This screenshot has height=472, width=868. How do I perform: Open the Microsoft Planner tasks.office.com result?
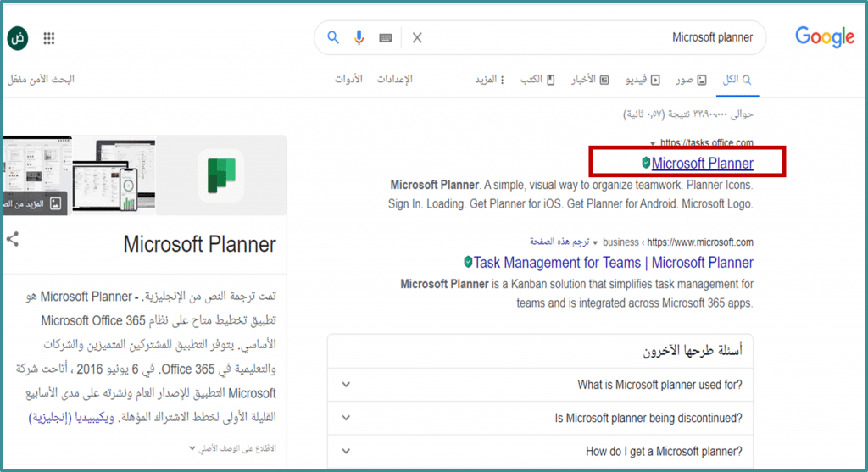tap(702, 164)
